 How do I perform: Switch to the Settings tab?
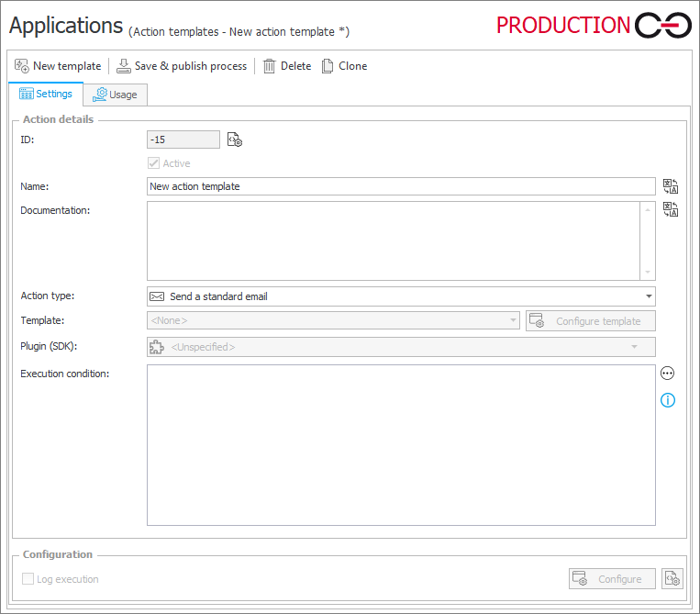46,94
